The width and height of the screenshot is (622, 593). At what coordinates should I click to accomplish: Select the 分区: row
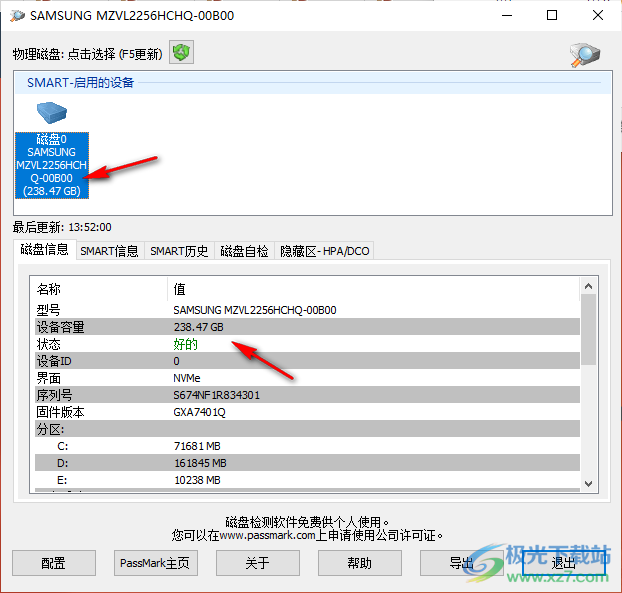[x=307, y=429]
